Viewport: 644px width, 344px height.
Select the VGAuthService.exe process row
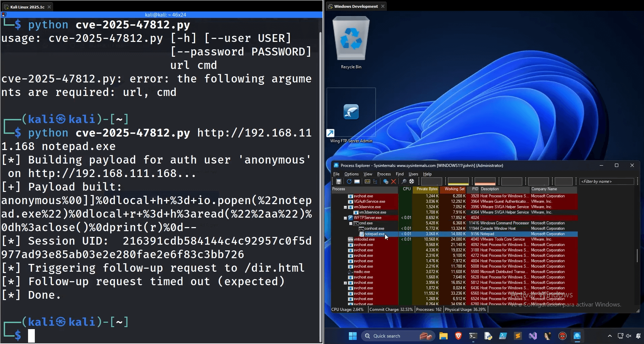tap(454, 201)
